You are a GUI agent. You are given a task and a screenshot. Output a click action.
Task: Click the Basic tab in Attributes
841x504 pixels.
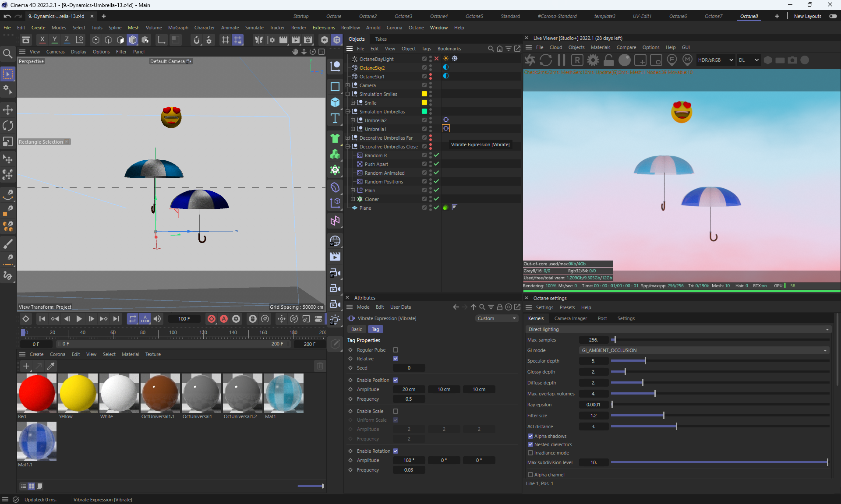click(x=357, y=329)
